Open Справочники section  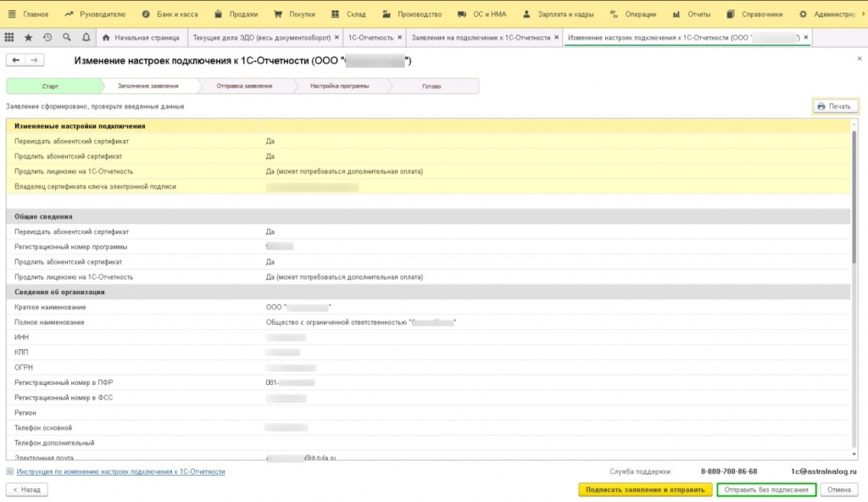click(x=755, y=14)
